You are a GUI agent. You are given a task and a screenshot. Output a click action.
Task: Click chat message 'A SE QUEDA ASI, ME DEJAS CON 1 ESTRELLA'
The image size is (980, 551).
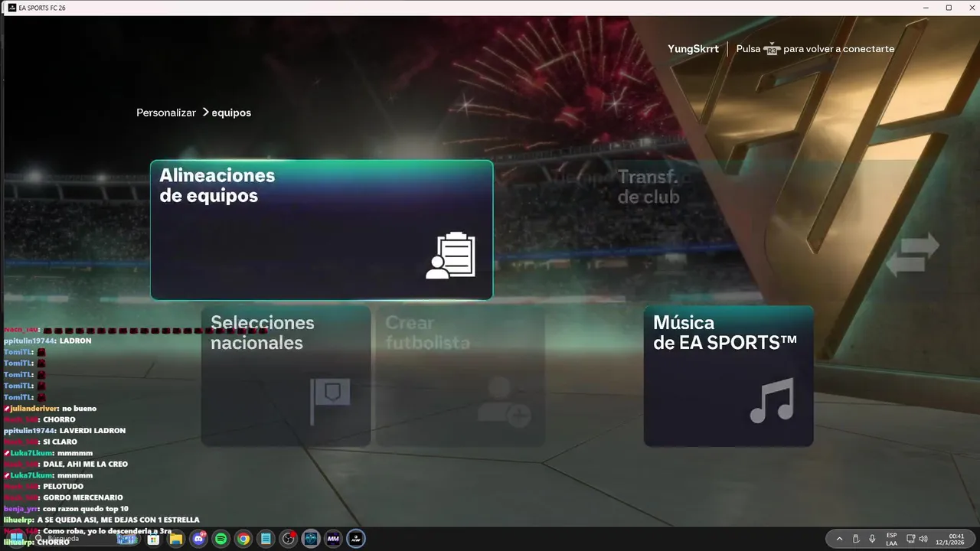(118, 520)
